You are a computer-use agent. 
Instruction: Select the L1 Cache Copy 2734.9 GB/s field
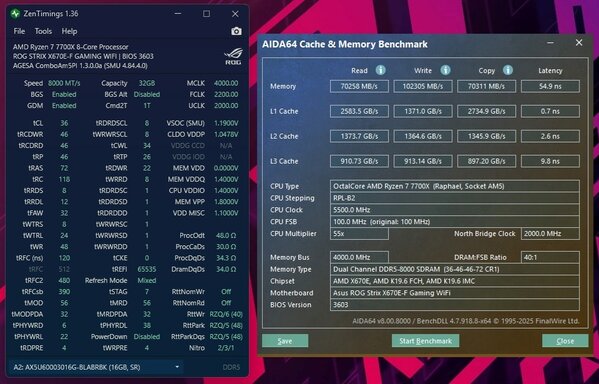(x=487, y=111)
